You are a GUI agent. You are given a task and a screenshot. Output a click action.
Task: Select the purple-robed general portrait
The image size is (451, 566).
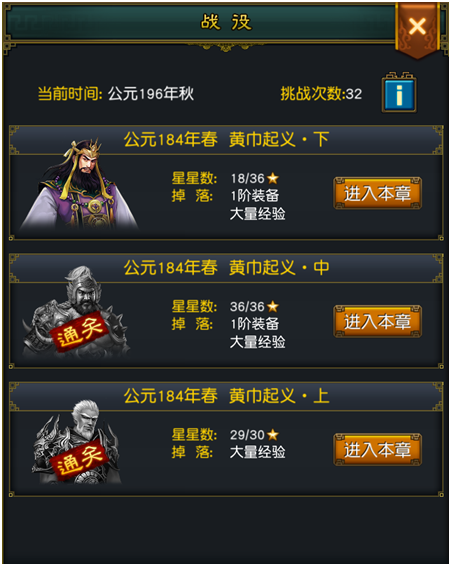click(79, 184)
